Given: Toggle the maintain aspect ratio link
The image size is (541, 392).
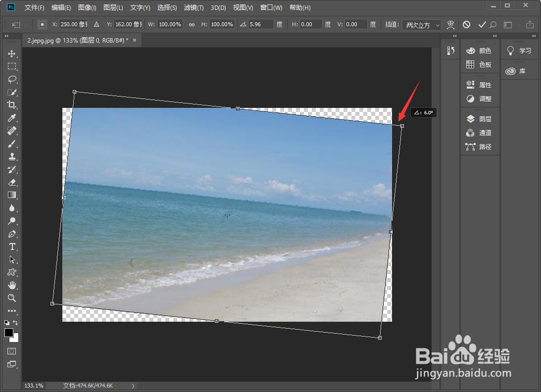Looking at the screenshot, I should (x=192, y=25).
